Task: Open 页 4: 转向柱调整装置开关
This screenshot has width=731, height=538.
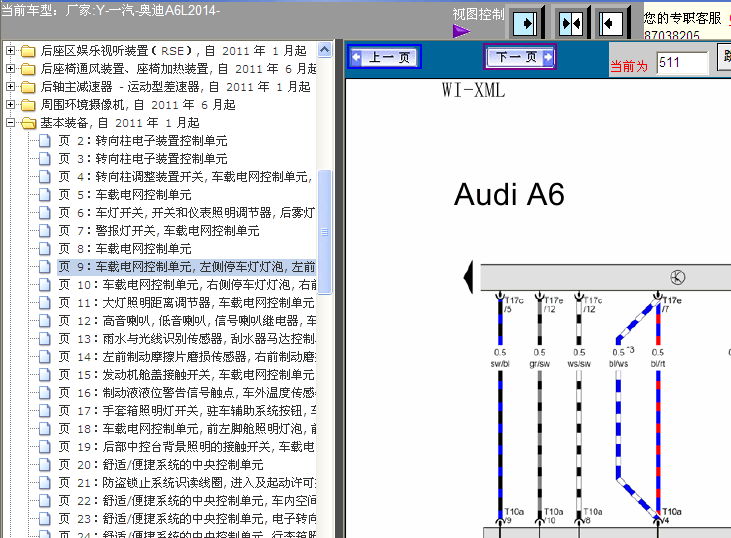Action: click(185, 177)
